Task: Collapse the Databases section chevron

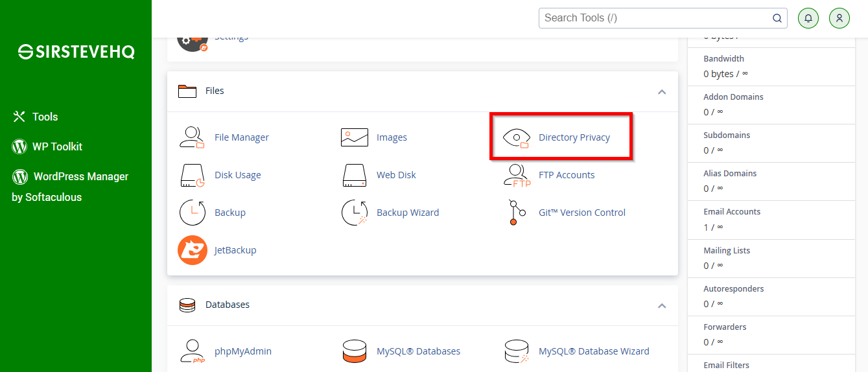Action: click(662, 305)
